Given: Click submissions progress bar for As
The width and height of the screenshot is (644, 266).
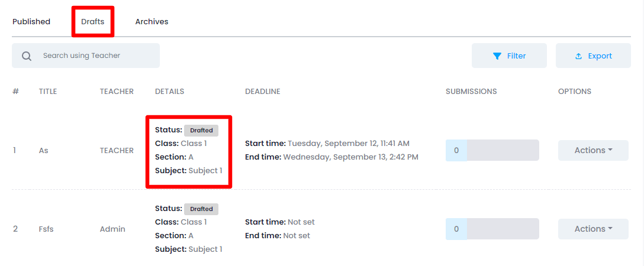Looking at the screenshot, I should pos(503,150).
